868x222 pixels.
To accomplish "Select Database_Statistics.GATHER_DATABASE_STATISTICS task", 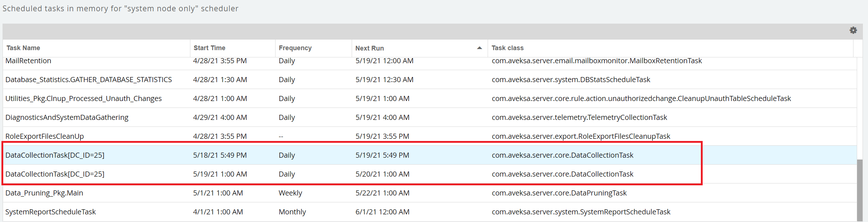I will 88,80.
